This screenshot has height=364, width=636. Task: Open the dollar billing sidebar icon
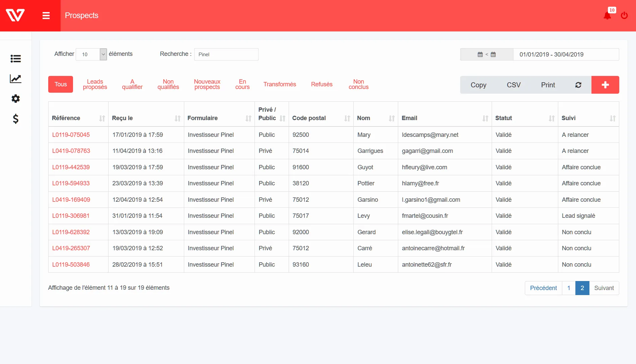tap(15, 119)
